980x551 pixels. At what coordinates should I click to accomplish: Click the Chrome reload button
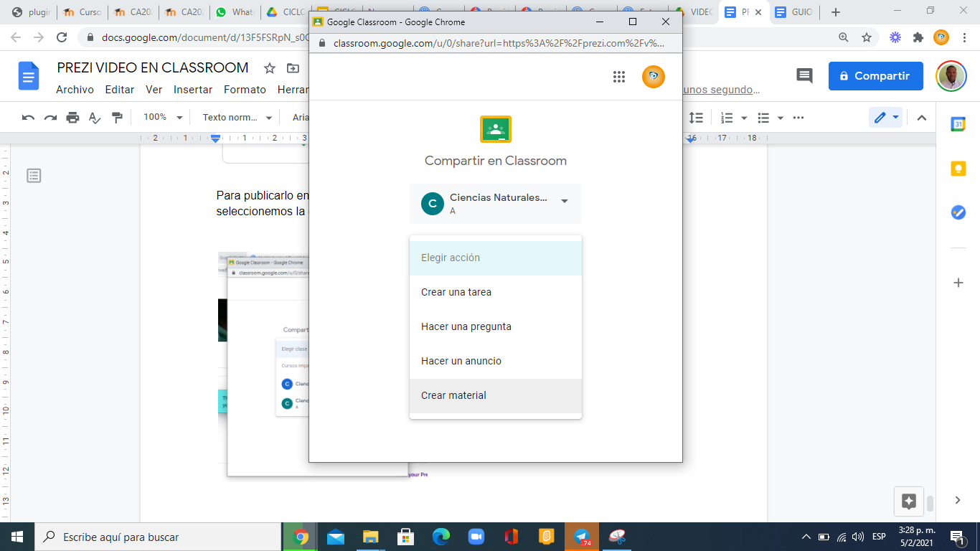point(62,37)
